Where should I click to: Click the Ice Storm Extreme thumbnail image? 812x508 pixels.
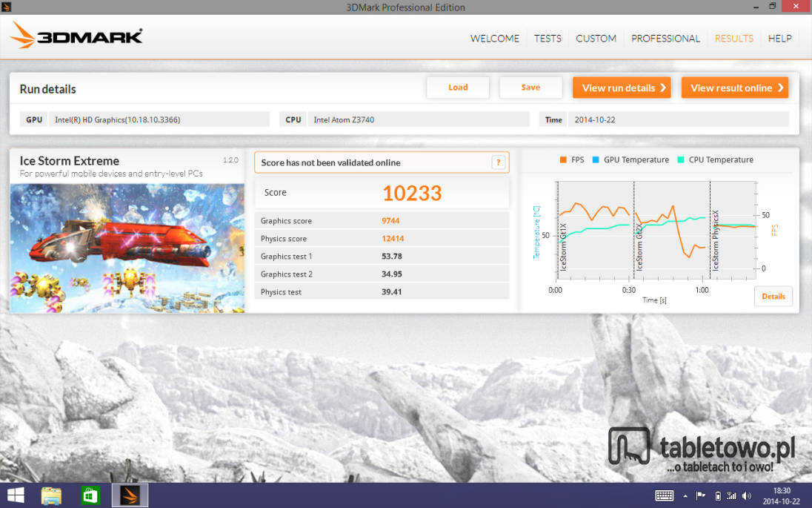pos(127,248)
